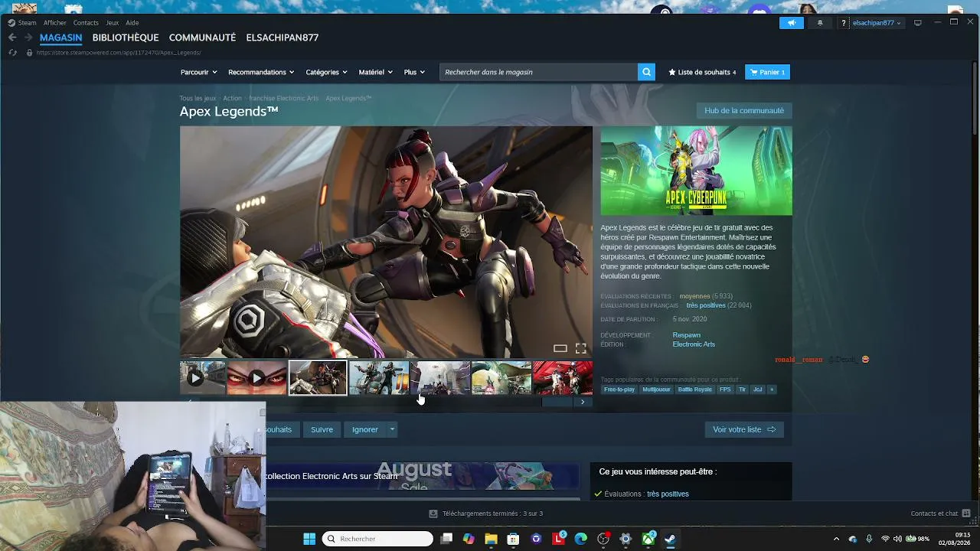Select the red screenshot thumbnail at strip end

(563, 378)
